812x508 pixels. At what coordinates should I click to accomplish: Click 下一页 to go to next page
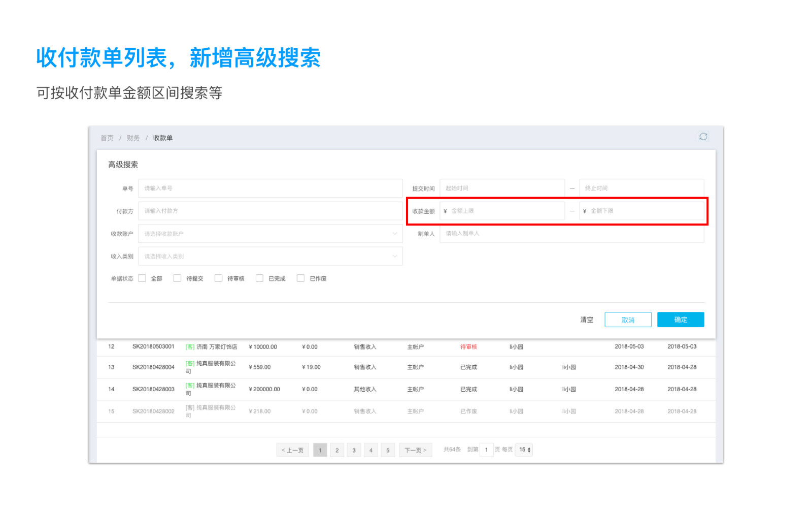tap(415, 450)
